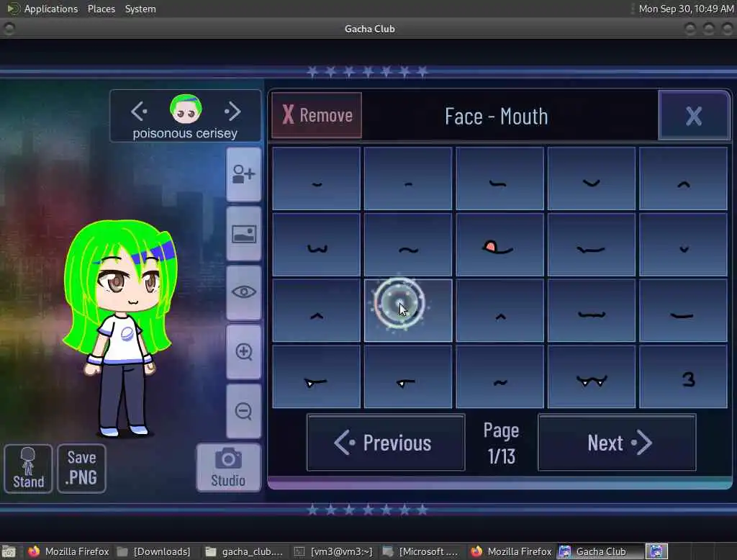Open the Microsoft taskbar window
This screenshot has width=737, height=560.
pyautogui.click(x=420, y=551)
